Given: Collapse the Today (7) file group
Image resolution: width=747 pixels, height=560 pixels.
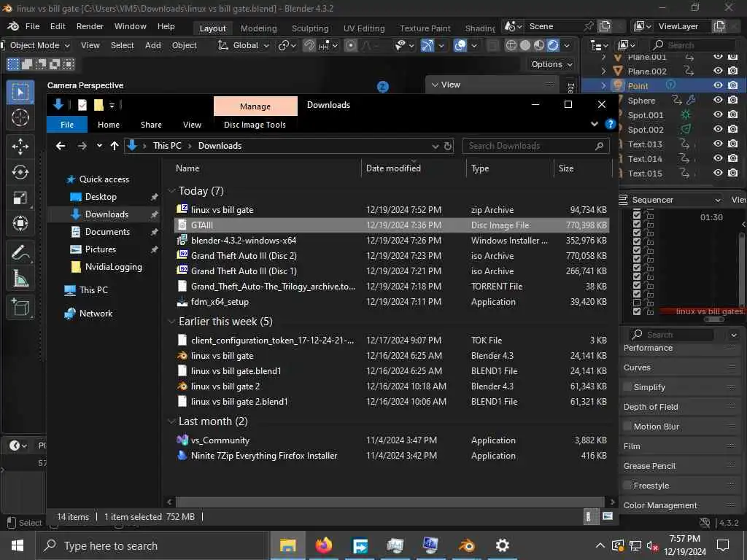Looking at the screenshot, I should click(171, 191).
